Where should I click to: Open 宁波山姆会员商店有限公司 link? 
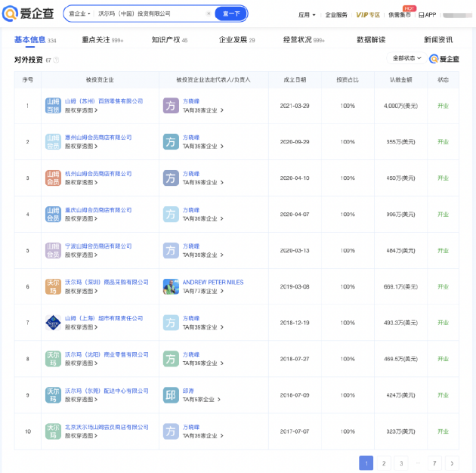tap(98, 246)
